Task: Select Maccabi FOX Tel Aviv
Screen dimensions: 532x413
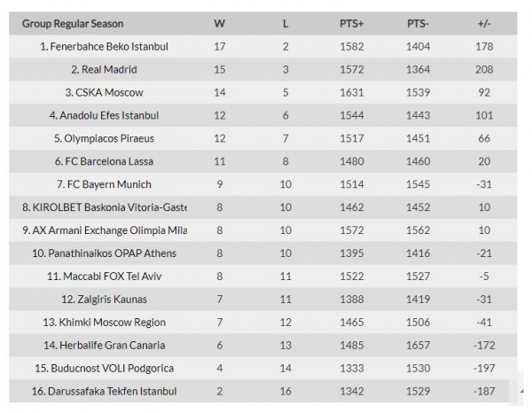Action: point(109,277)
